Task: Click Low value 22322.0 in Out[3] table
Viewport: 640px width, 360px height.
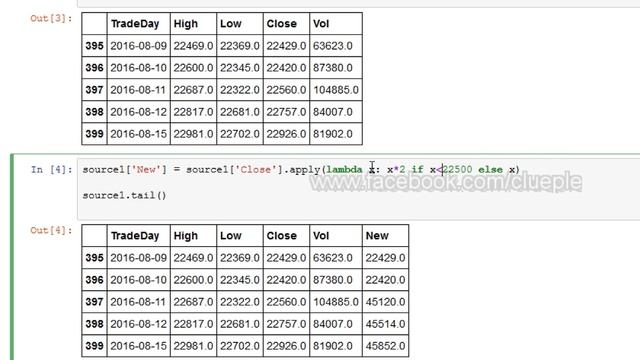Action: coord(240,90)
